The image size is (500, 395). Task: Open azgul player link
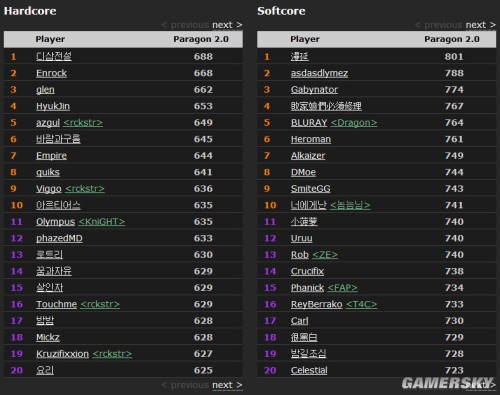[48, 123]
